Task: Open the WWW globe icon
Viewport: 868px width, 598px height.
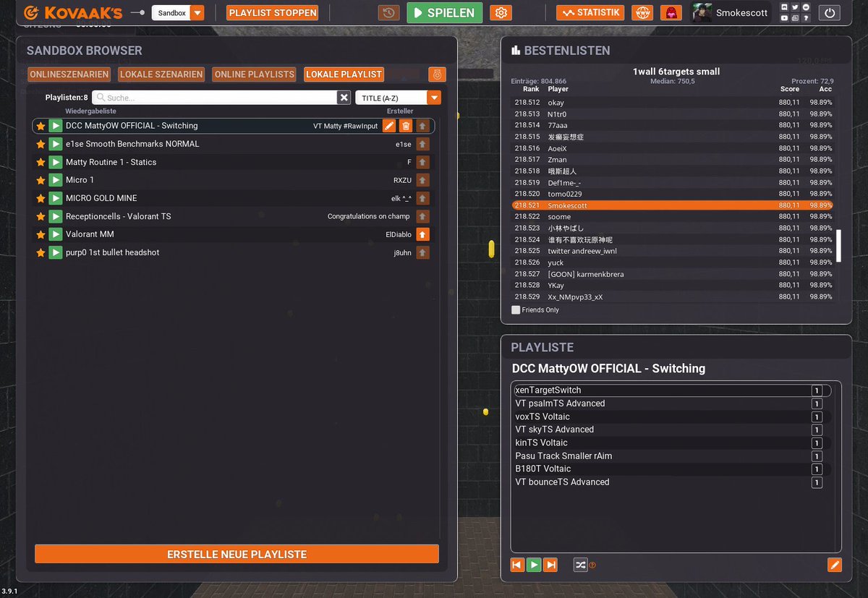Action: (642, 12)
